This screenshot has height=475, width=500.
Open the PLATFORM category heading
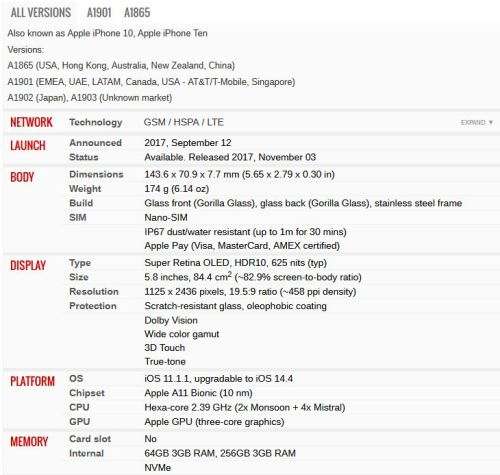pos(32,381)
